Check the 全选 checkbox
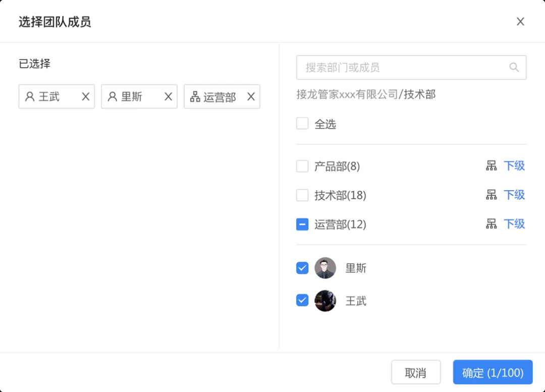Image resolution: width=545 pixels, height=392 pixels. pos(302,124)
